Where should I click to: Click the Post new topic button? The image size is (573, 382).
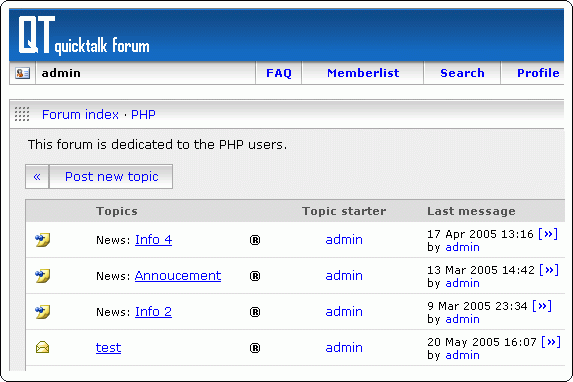pyautogui.click(x=111, y=177)
